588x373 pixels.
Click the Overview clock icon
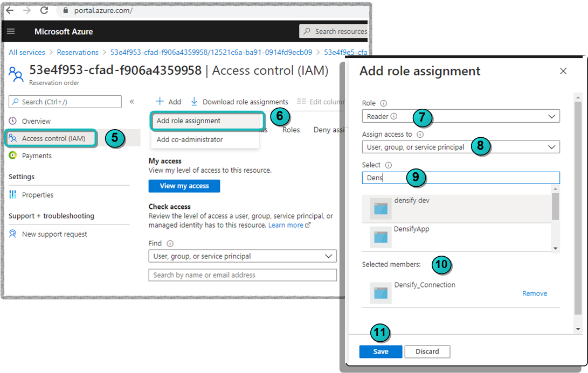[x=13, y=121]
